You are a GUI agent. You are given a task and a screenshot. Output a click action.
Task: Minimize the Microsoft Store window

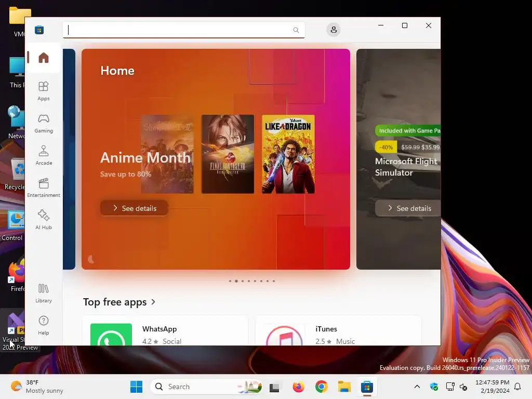click(381, 25)
